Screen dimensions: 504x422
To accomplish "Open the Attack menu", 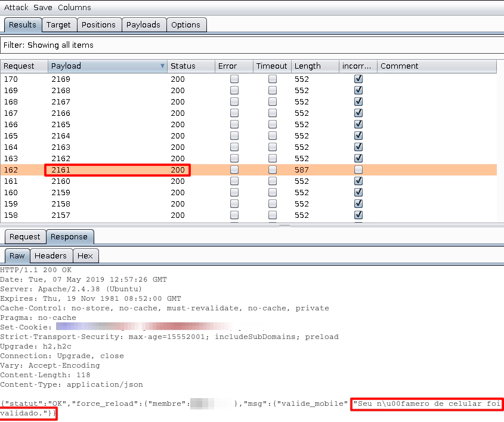I will click(16, 7).
